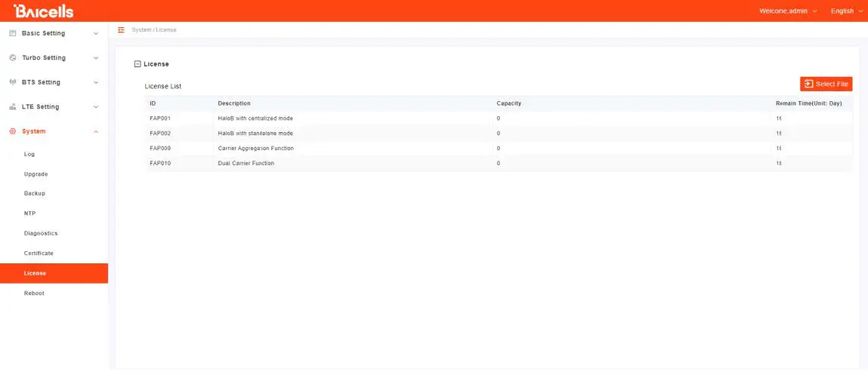Screen dimensions: 868x375
Task: Click the Remain Time(Unit: Day) column header
Action: pyautogui.click(x=809, y=103)
